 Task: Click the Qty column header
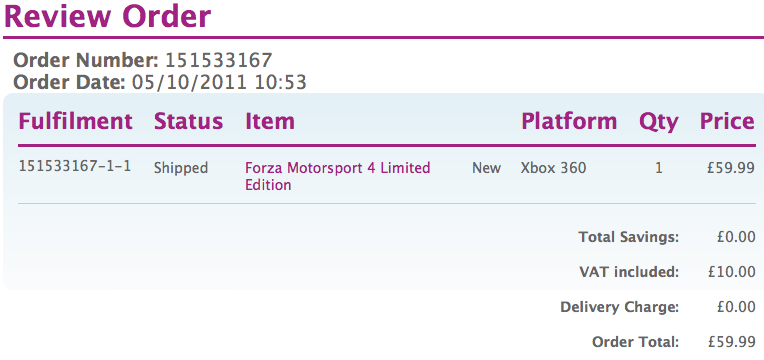(x=659, y=122)
